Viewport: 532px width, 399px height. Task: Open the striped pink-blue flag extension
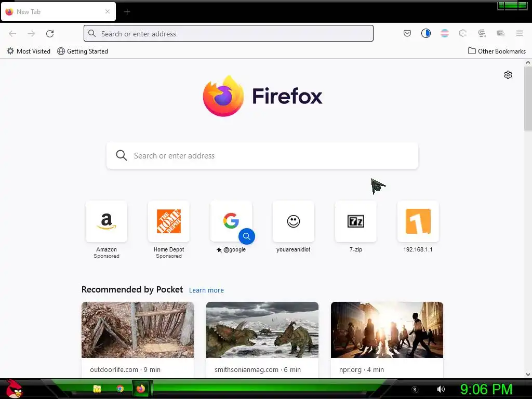[445, 33]
